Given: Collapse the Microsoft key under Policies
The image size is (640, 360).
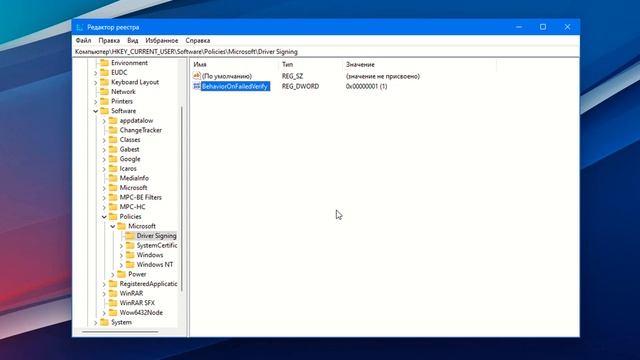Looking at the screenshot, I should (113, 226).
